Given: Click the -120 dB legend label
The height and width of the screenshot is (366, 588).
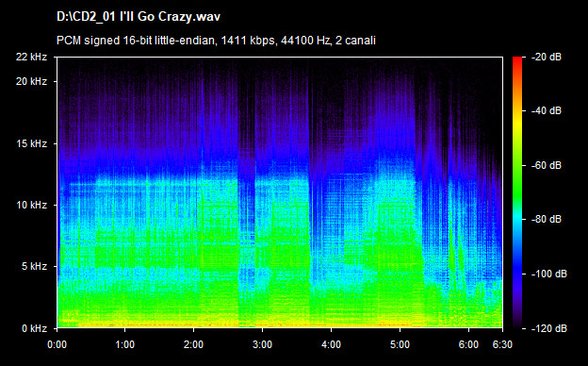Looking at the screenshot, I should (x=549, y=328).
